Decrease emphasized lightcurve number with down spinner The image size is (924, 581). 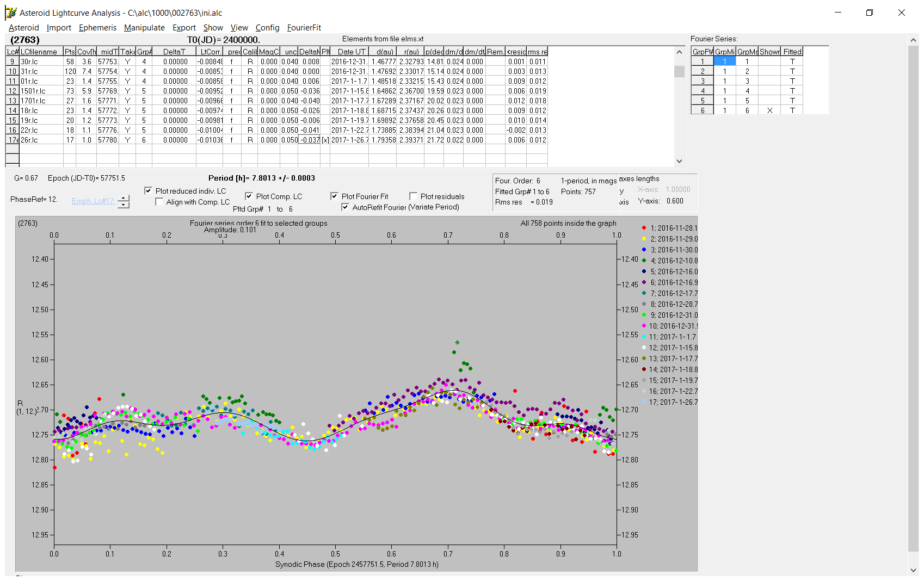click(x=124, y=205)
